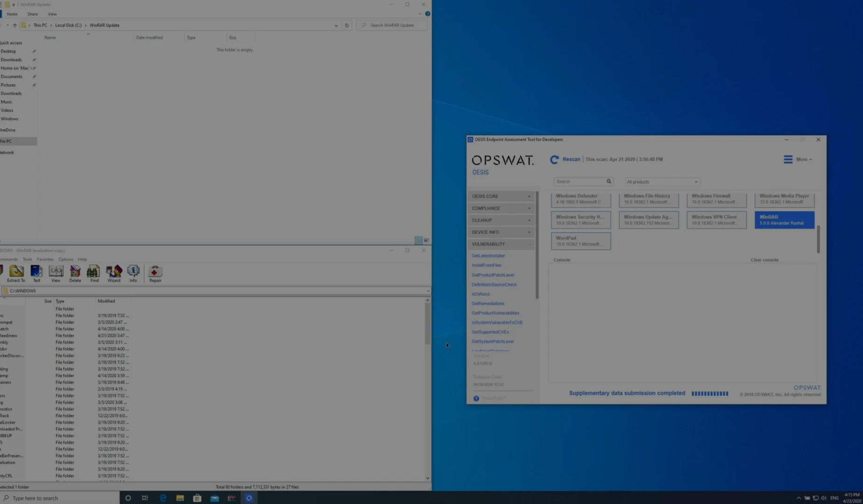Viewport: 863px width, 504px height.
Task: Click the OESIS tool taskbar icon
Action: 249,498
